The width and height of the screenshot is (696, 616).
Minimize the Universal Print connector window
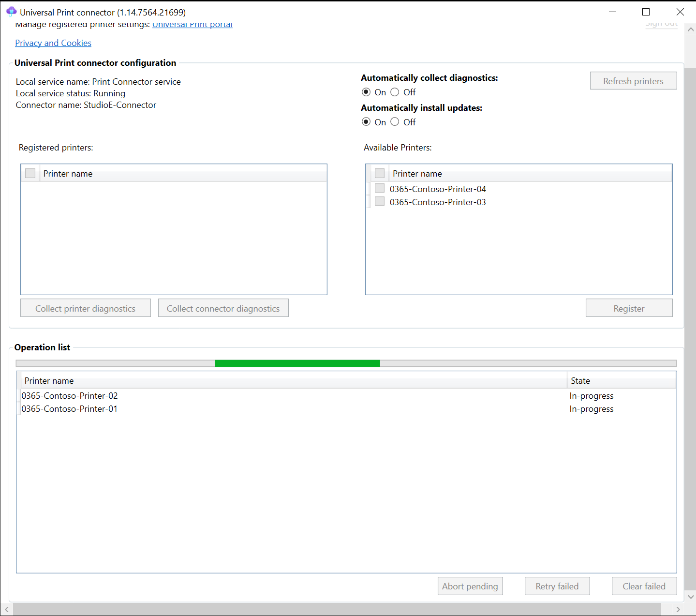(612, 12)
